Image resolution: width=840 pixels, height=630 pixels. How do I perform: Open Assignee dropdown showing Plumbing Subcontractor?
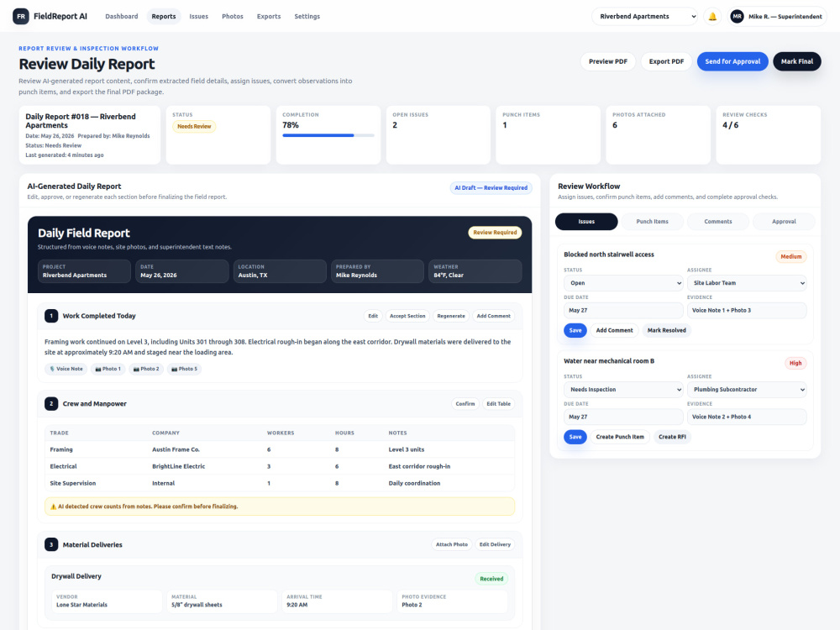747,390
